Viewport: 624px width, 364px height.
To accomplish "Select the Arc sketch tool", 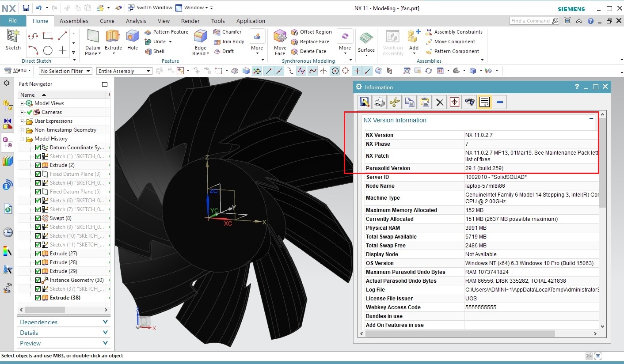I will point(33,50).
